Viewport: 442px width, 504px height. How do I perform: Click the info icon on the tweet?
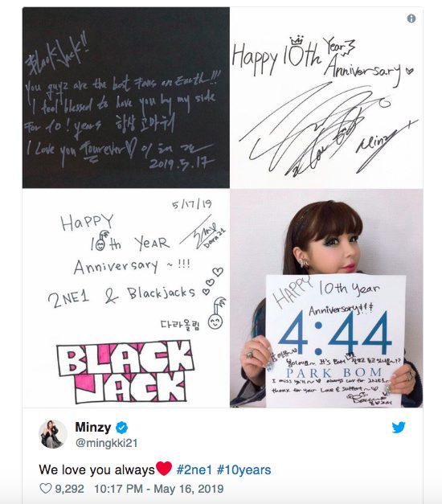(411, 18)
